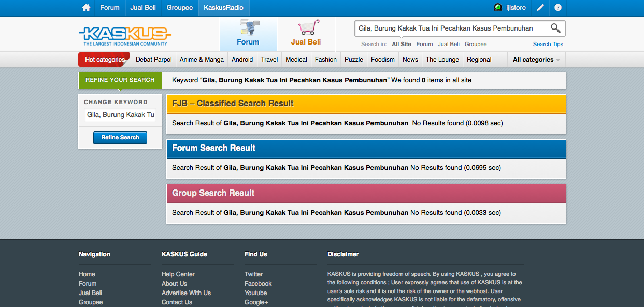Click the Refine Search button
The width and height of the screenshot is (644, 307).
120,138
